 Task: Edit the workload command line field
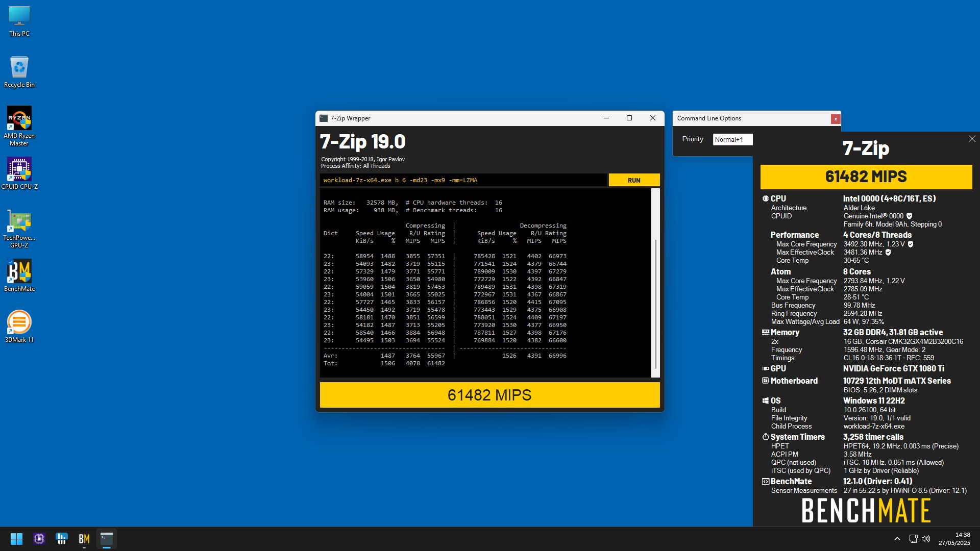463,180
